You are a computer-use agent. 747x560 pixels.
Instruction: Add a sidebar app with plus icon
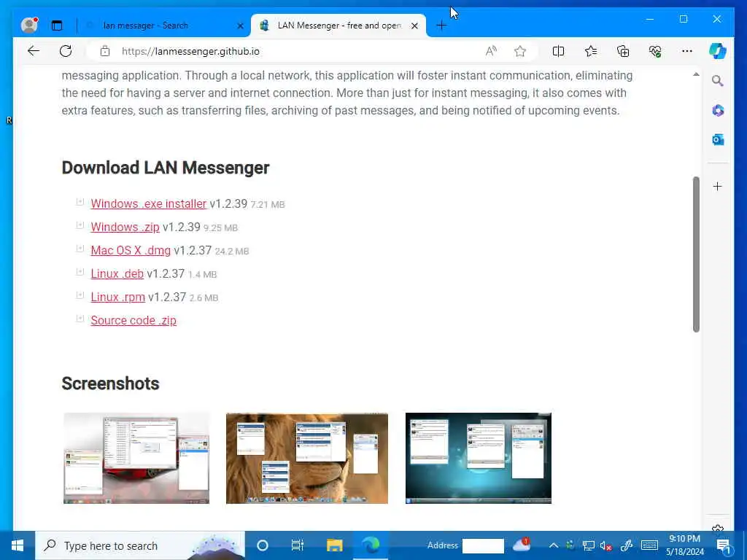(x=718, y=186)
